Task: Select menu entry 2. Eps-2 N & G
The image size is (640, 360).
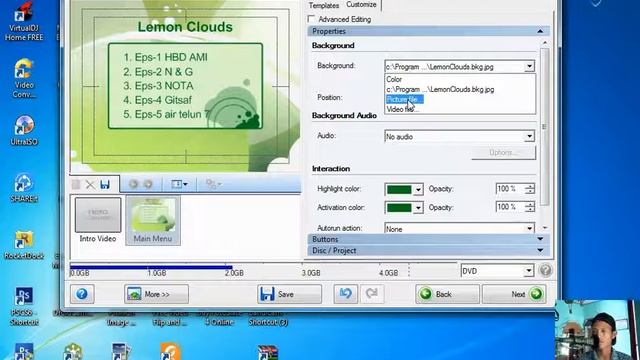Action: (x=158, y=72)
